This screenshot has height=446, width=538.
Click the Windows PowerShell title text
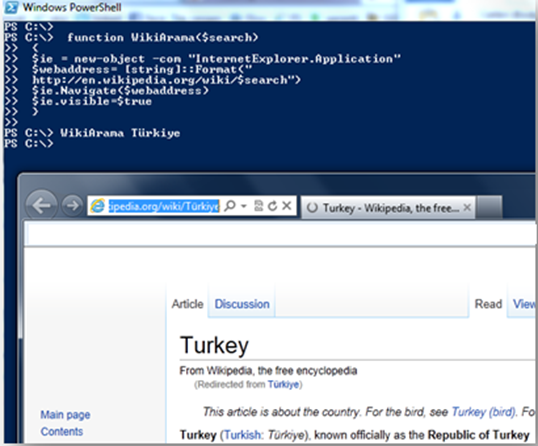(72, 7)
